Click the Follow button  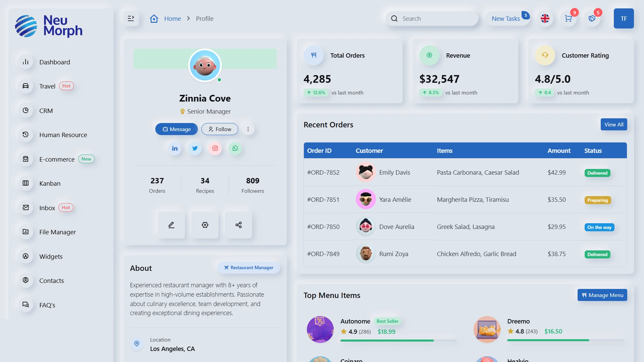coord(220,129)
